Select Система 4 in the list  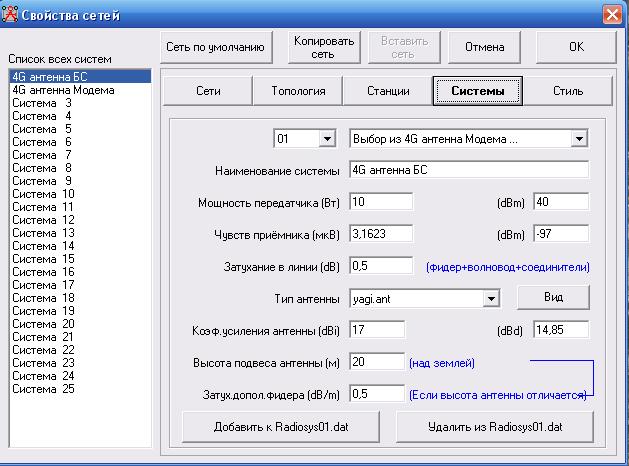pyautogui.click(x=80, y=116)
